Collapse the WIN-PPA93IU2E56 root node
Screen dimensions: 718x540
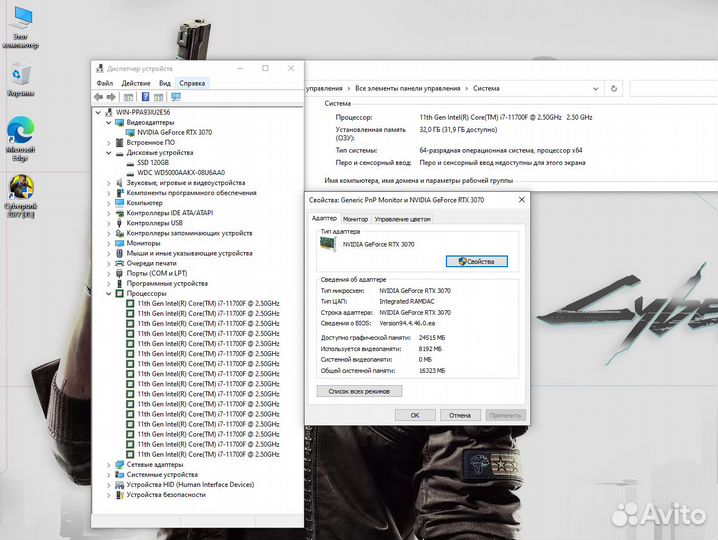click(x=98, y=112)
